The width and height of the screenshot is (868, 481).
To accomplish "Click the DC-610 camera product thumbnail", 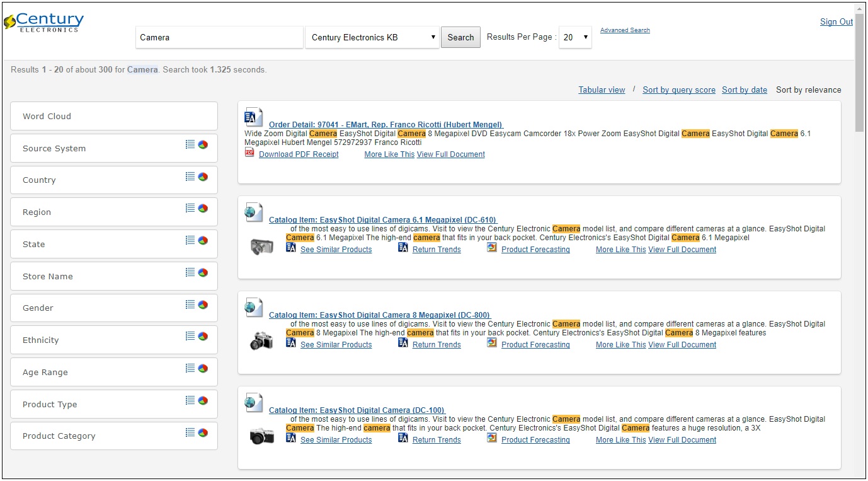I will tap(261, 246).
